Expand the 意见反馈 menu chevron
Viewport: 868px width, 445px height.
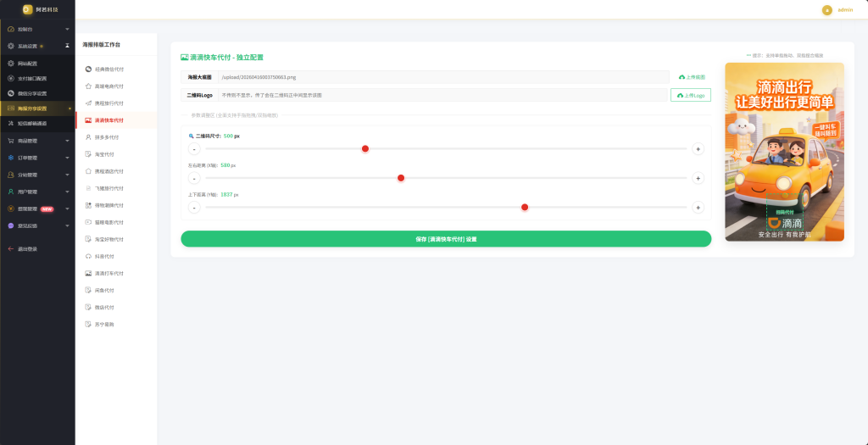click(67, 225)
